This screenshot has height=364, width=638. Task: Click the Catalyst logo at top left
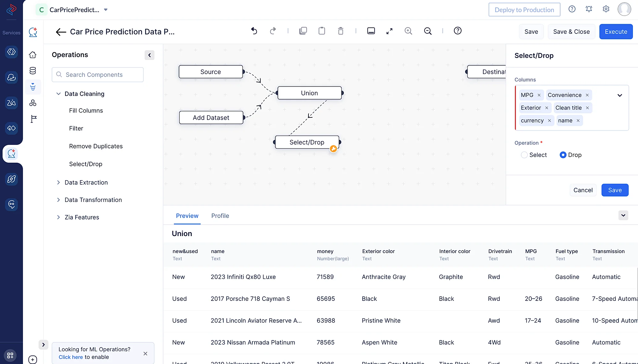coord(11,10)
